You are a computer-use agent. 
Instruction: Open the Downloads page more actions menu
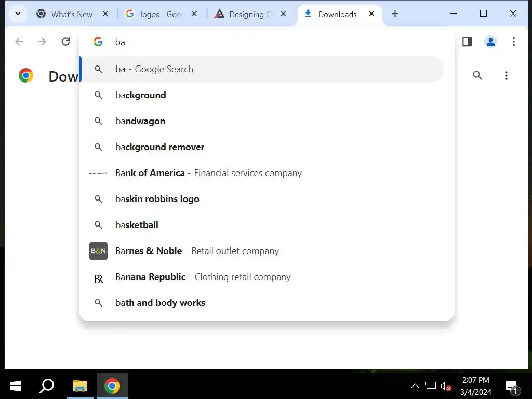tap(506, 75)
